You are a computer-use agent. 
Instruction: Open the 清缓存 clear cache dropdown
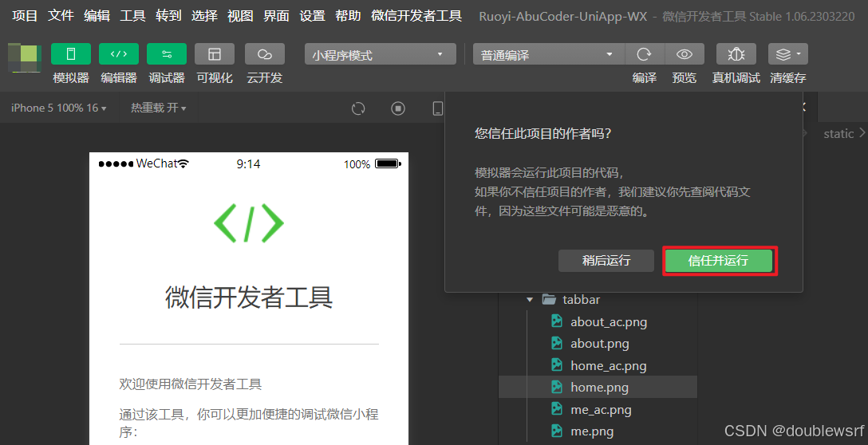(x=787, y=54)
